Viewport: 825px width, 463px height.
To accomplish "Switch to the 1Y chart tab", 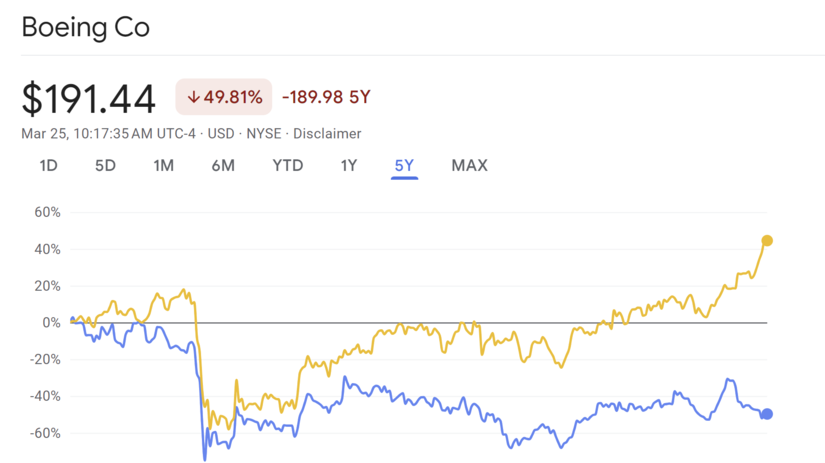I will [348, 165].
